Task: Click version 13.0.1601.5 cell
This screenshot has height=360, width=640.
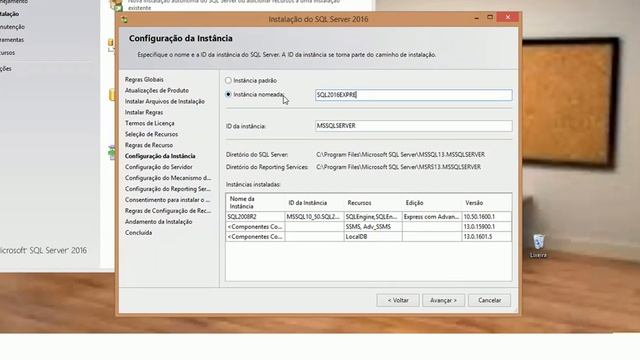Action: pyautogui.click(x=486, y=237)
